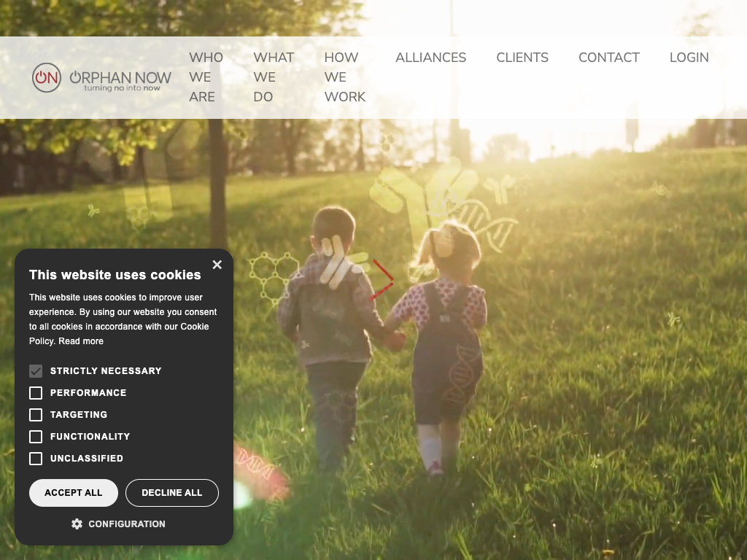Viewport: 747px width, 560px height.
Task: Enable the Unclassified cookies checkbox
Action: (36, 459)
